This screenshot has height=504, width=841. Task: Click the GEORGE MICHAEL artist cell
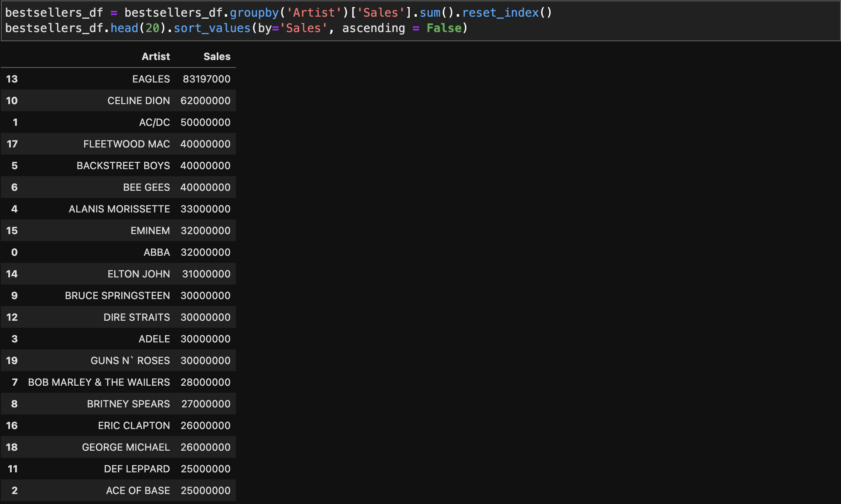point(126,447)
